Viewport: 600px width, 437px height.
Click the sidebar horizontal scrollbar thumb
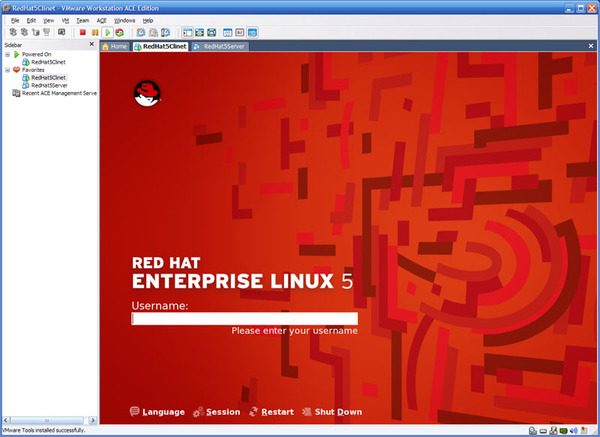coord(47,420)
